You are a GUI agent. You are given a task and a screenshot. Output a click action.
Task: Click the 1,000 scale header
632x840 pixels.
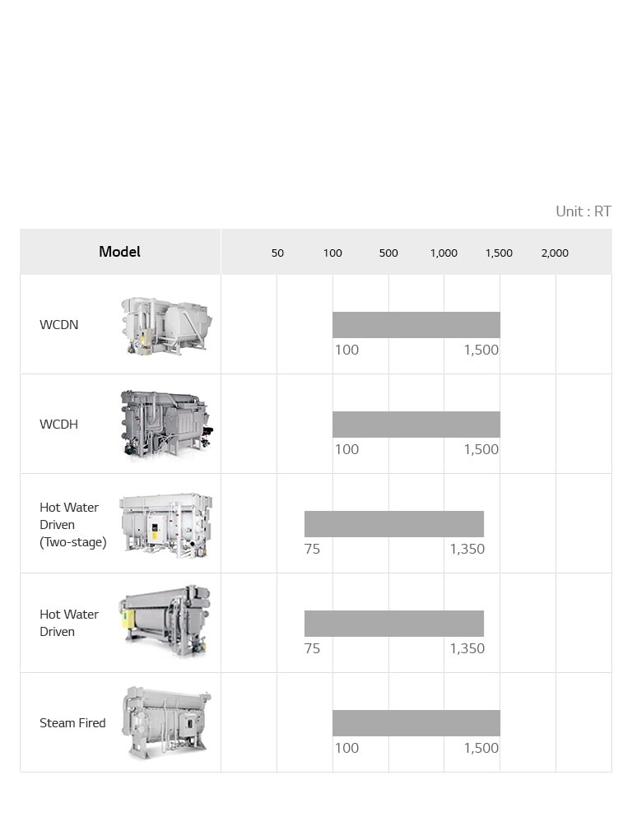[444, 253]
